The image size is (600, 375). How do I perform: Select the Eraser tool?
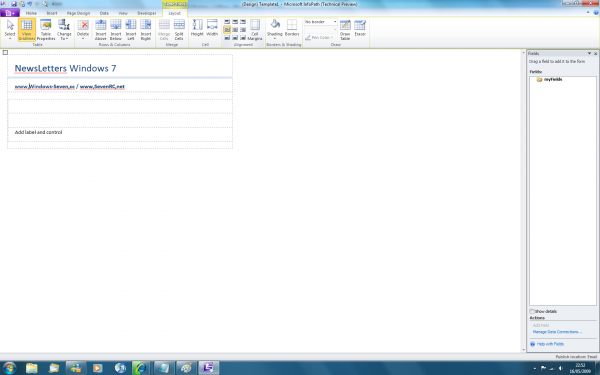point(360,28)
